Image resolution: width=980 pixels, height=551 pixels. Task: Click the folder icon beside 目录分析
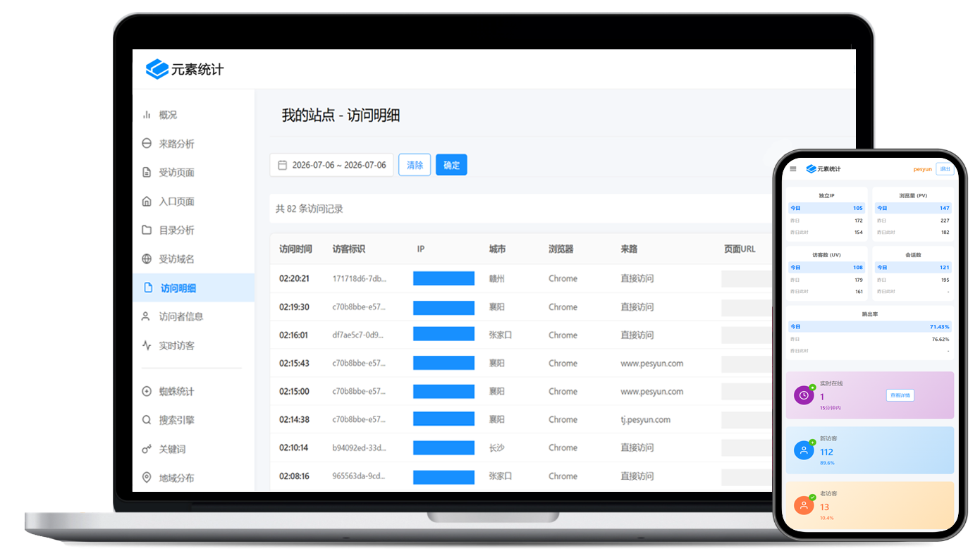147,230
